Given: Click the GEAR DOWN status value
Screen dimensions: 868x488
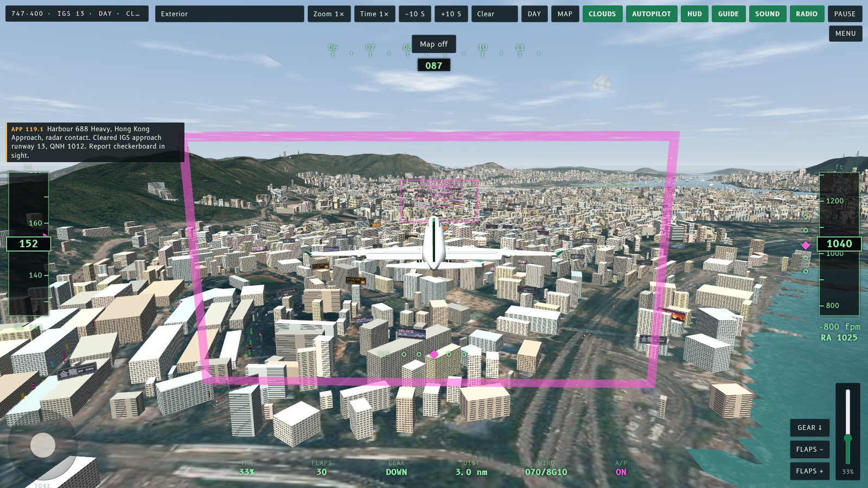Looking at the screenshot, I should coord(397,472).
